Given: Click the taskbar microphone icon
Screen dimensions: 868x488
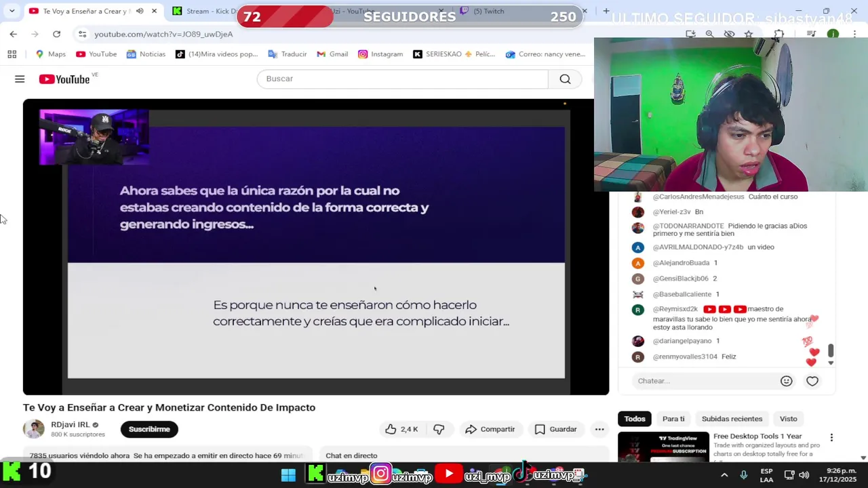Looking at the screenshot, I should 744,475.
